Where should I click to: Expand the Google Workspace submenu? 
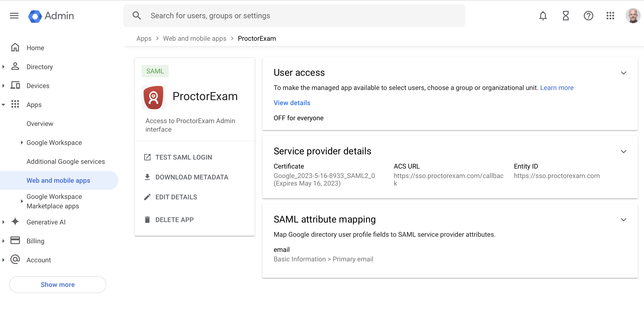[x=22, y=143]
